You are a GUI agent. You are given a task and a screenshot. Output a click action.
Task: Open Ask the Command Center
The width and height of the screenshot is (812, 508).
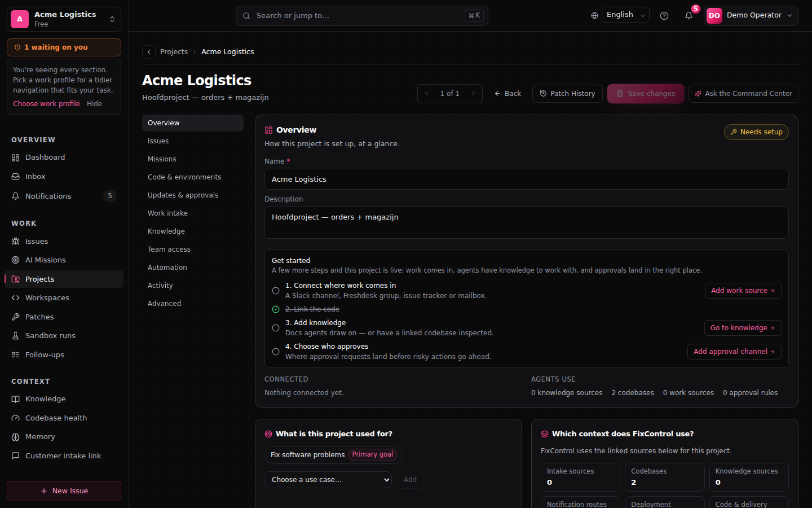(x=743, y=94)
